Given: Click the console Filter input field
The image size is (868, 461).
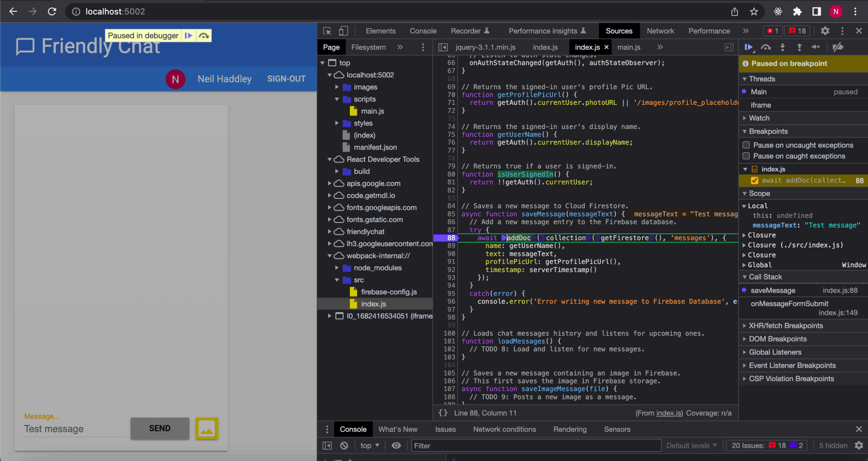Looking at the screenshot, I should [535, 445].
